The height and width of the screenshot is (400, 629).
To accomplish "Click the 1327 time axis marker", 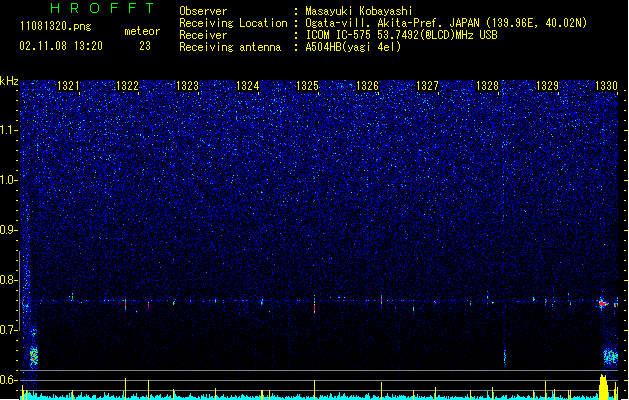I will click(427, 85).
